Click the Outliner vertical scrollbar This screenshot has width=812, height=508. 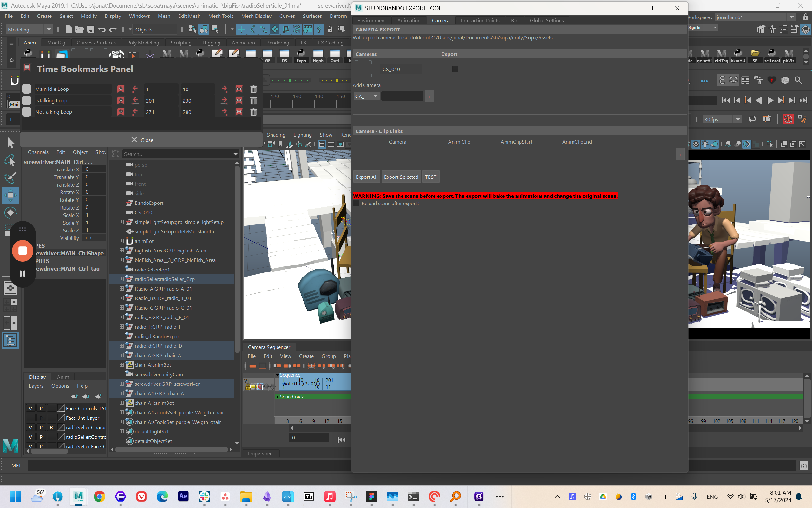click(237, 259)
